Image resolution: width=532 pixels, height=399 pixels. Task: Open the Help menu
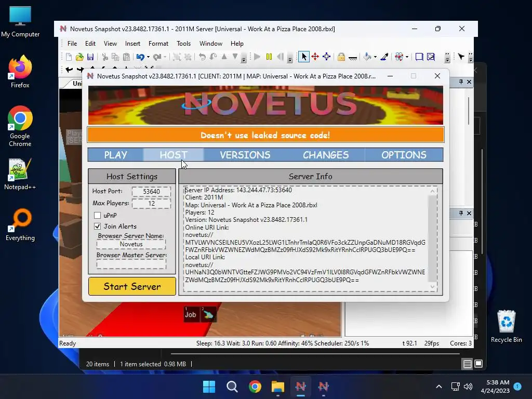[x=237, y=44]
